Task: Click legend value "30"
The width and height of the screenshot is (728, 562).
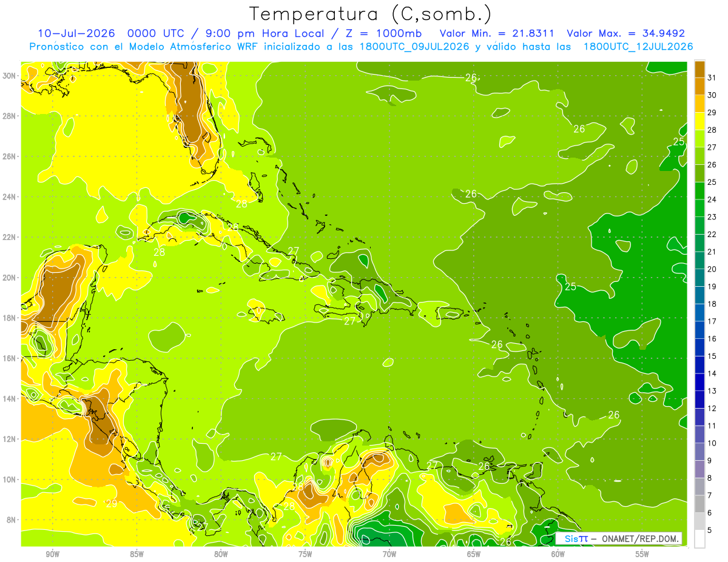Action: (x=712, y=95)
